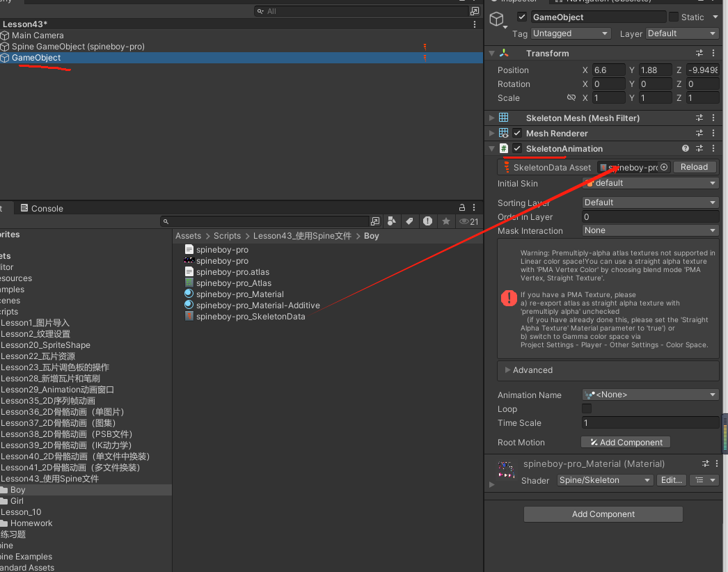
Task: Open Mesh Renderer presets icon
Action: [x=699, y=133]
